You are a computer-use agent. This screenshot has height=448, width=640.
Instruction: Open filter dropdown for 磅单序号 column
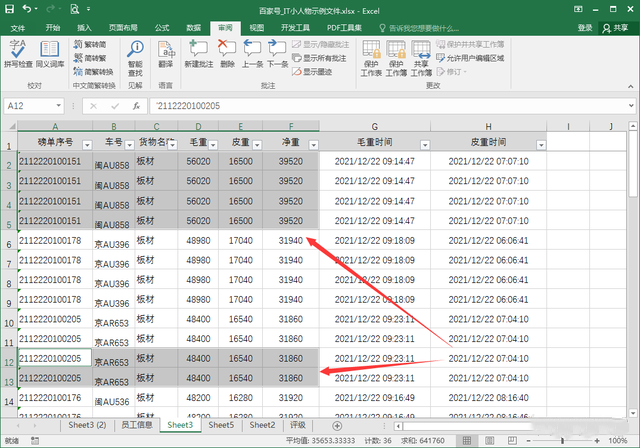(x=87, y=144)
